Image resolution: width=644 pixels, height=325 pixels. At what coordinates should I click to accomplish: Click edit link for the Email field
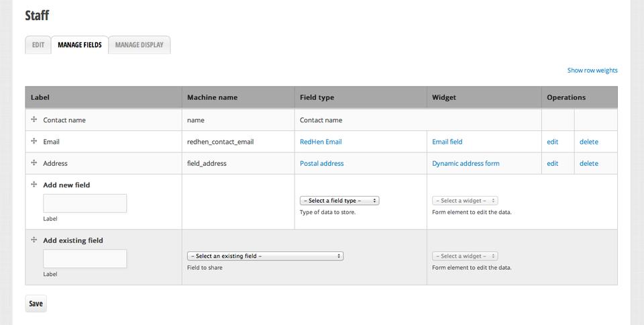(552, 142)
